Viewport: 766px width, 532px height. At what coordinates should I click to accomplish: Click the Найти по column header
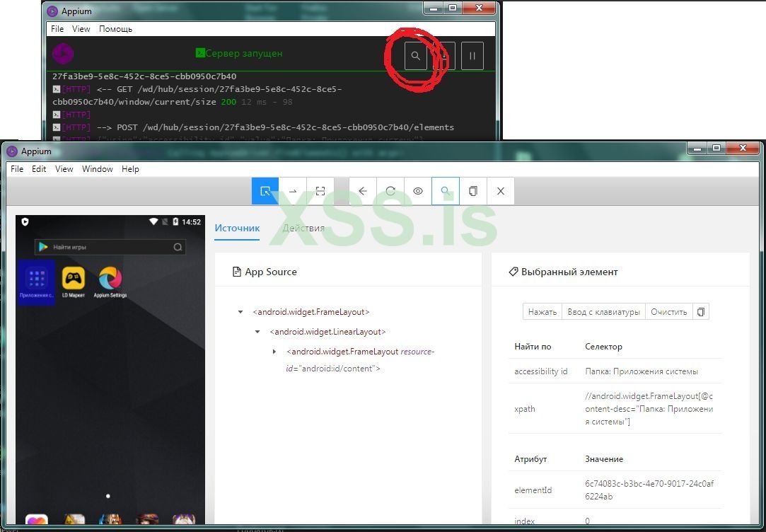point(533,347)
